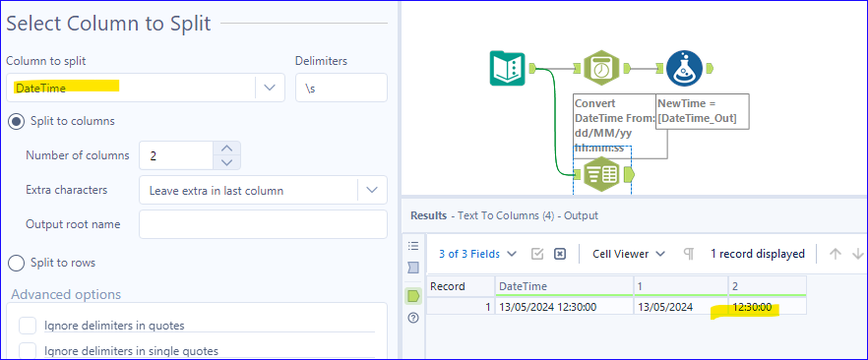868x360 pixels.
Task: Select the input anchor results icon
Action: [413, 269]
